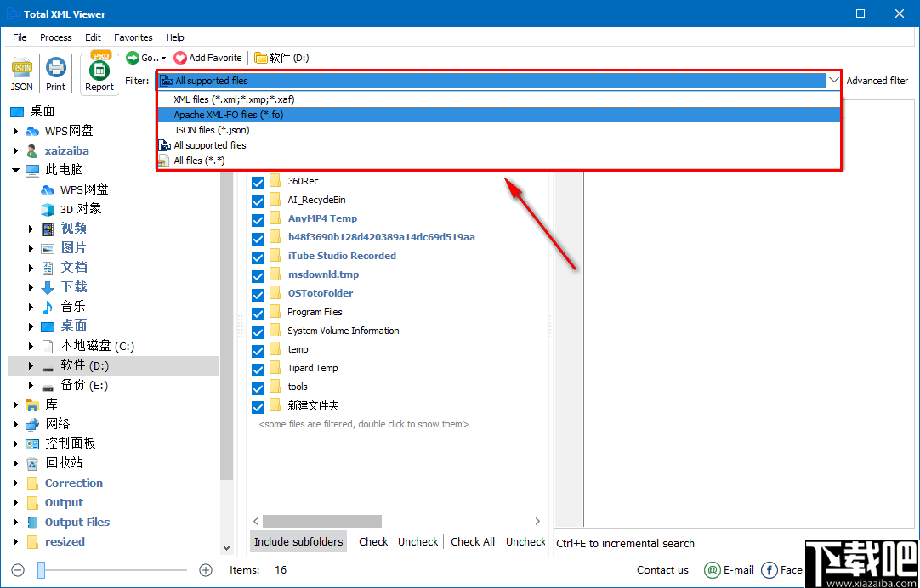Open the Process menu
The width and height of the screenshot is (920, 588).
pos(56,37)
